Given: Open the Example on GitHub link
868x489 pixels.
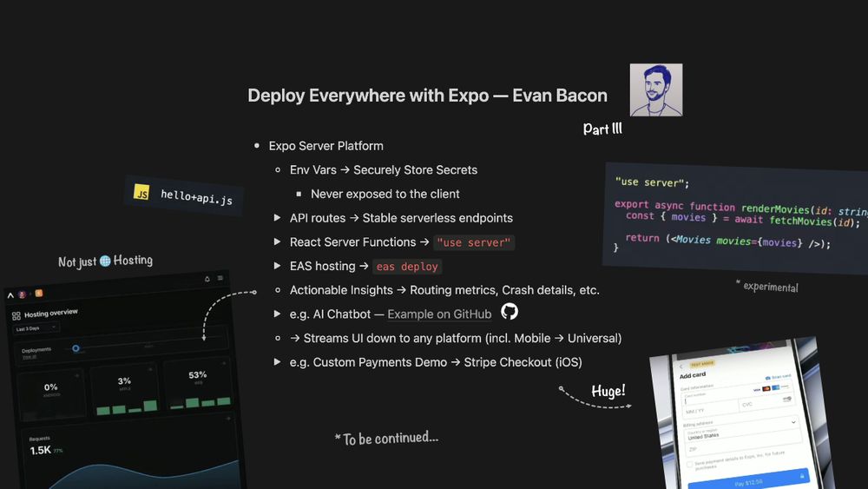Looking at the screenshot, I should point(439,314).
